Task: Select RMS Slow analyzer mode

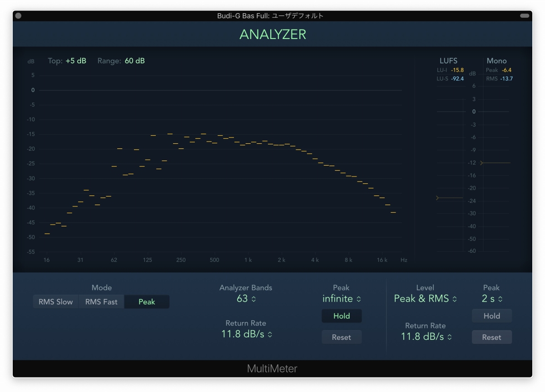Action: tap(55, 302)
